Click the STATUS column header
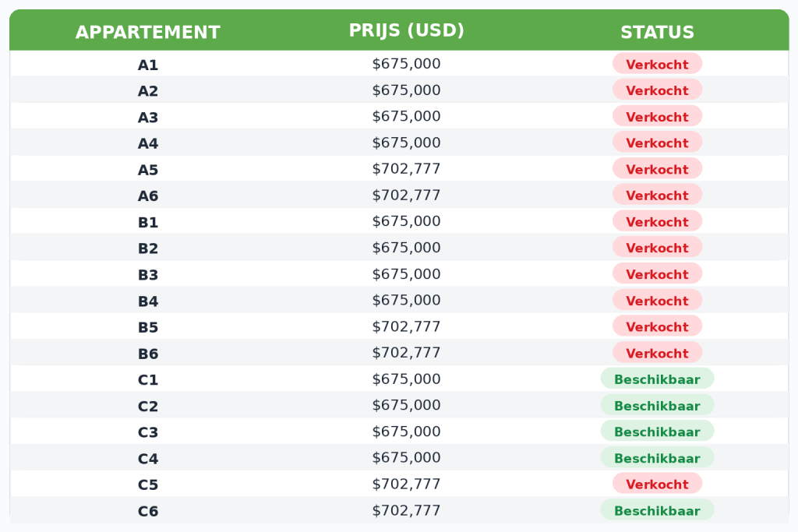This screenshot has width=798, height=532. point(657,32)
